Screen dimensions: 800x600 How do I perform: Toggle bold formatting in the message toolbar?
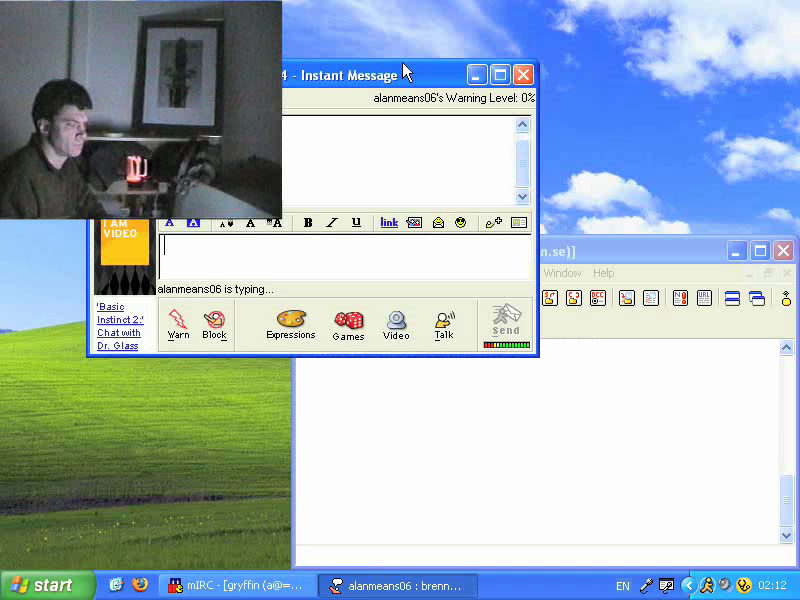(x=308, y=223)
